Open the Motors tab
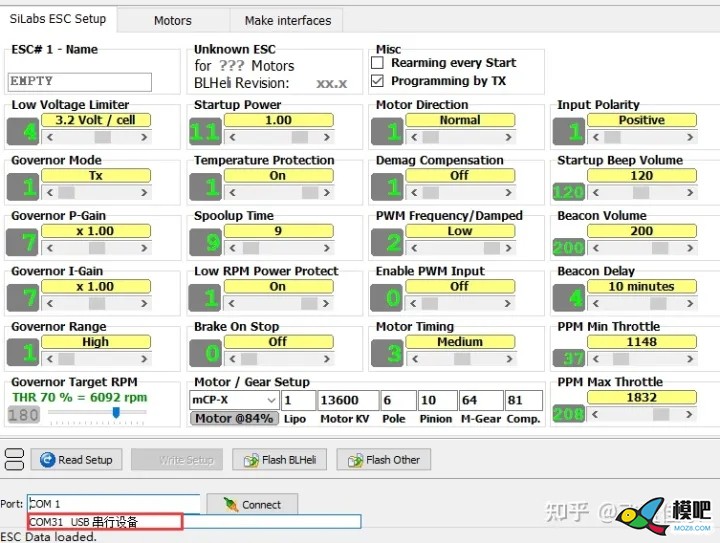Viewport: 720px width, 543px height. 173,21
